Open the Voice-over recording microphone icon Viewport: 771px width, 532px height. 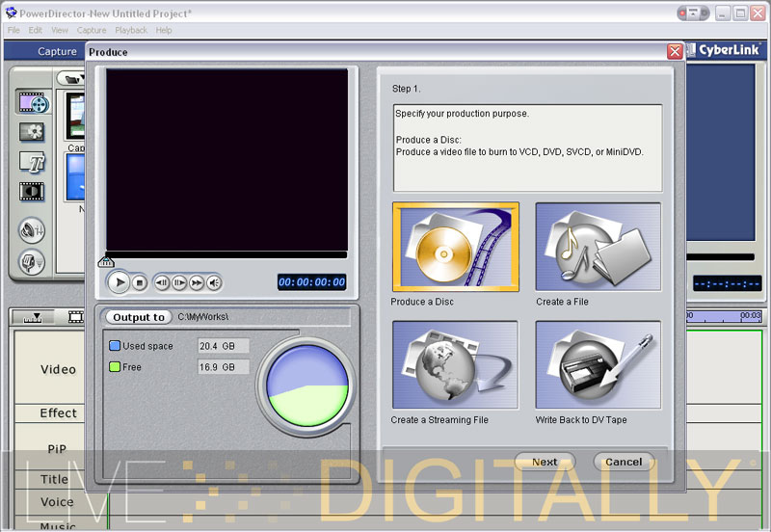tap(32, 260)
